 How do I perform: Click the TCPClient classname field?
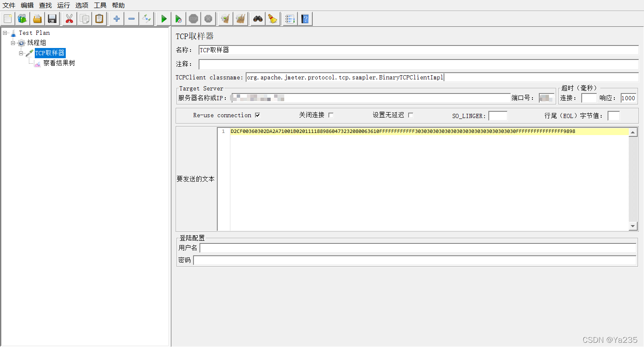442,77
